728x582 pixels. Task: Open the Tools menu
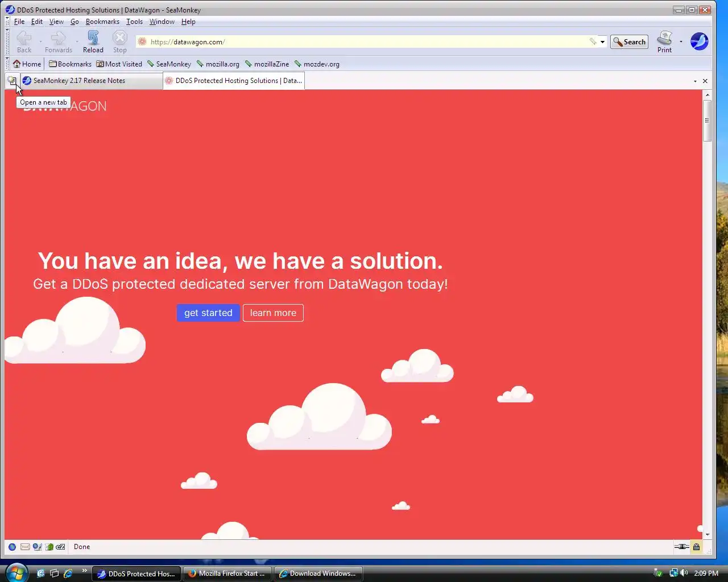pos(134,22)
